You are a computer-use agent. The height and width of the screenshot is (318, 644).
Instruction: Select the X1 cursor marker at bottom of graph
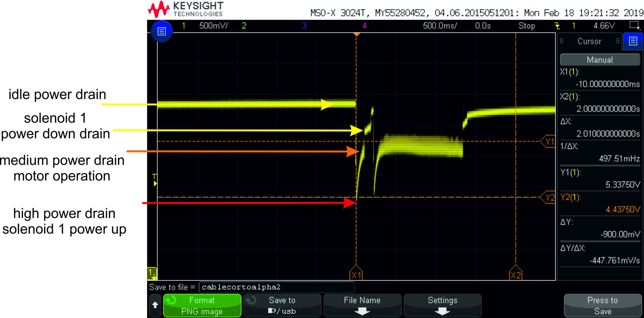point(356,273)
